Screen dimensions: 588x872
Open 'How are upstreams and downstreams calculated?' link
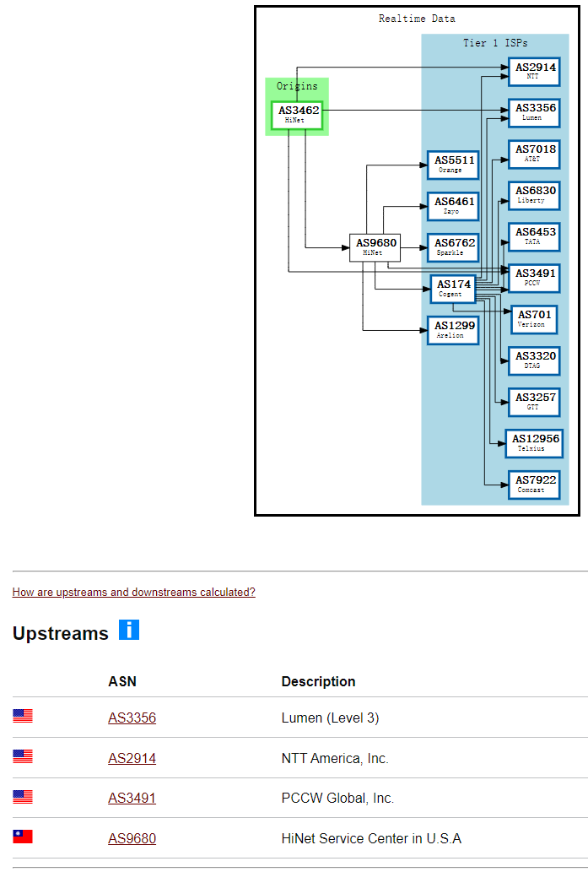pos(134,592)
